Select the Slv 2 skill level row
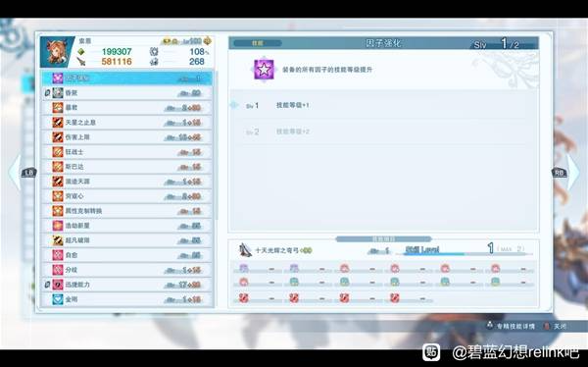Screen dimensions: 588x367 click(x=383, y=131)
